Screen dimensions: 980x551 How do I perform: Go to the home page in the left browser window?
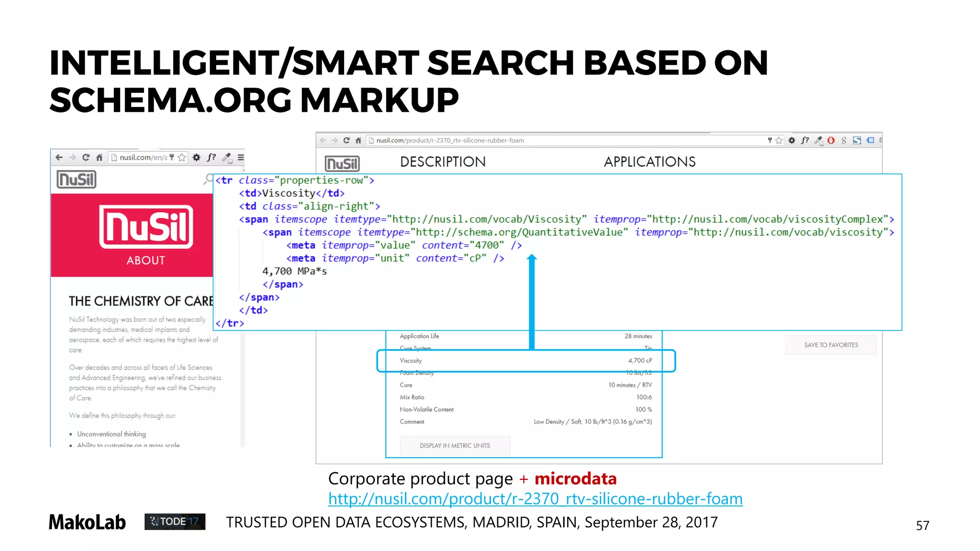(x=100, y=157)
